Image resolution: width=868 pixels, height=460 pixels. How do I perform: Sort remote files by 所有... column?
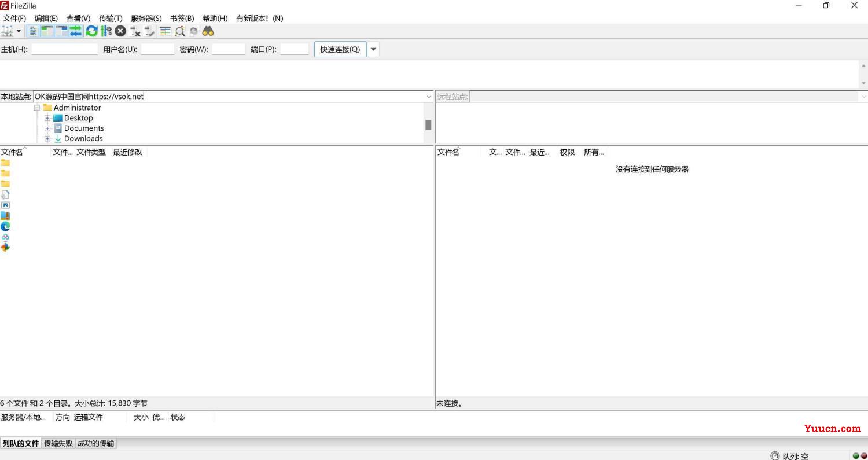tap(594, 152)
